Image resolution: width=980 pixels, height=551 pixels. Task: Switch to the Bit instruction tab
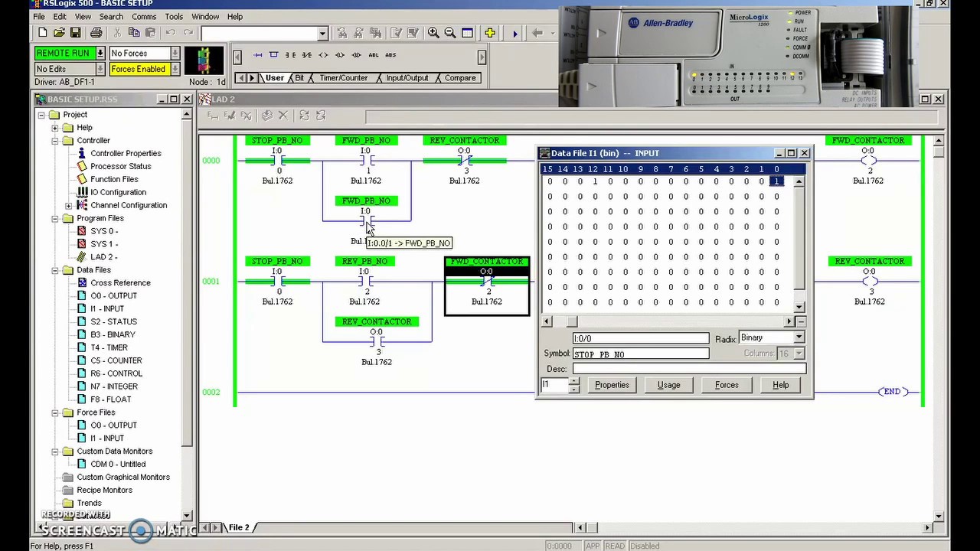point(299,78)
